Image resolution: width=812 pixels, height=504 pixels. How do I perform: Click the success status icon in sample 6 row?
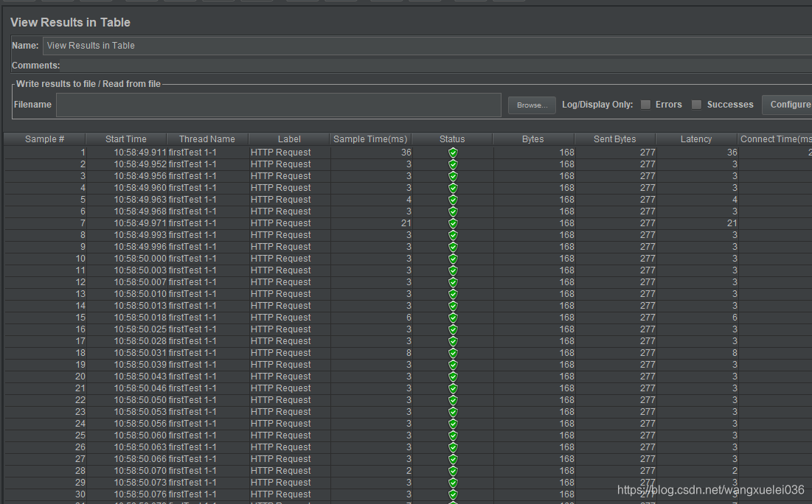click(x=453, y=211)
